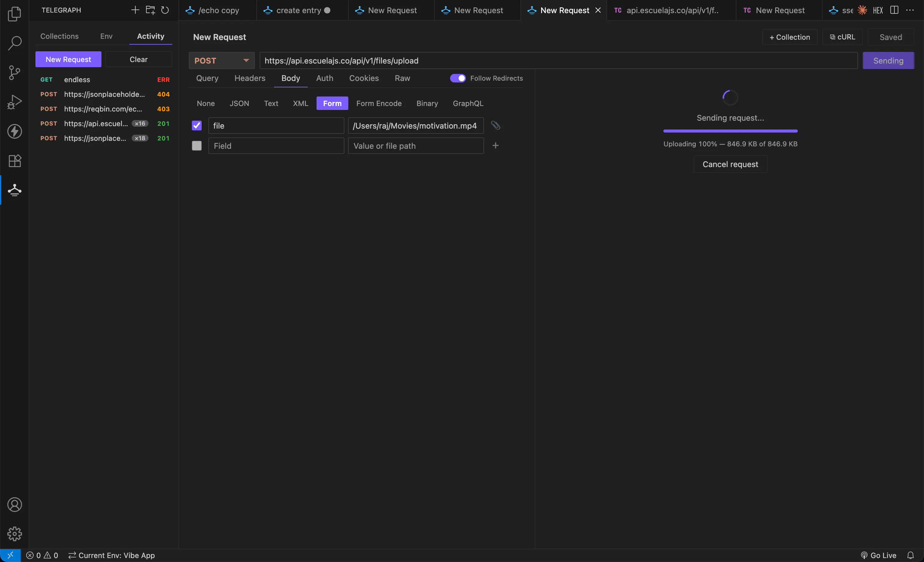Select the Body tab
The height and width of the screenshot is (562, 924).
point(291,78)
